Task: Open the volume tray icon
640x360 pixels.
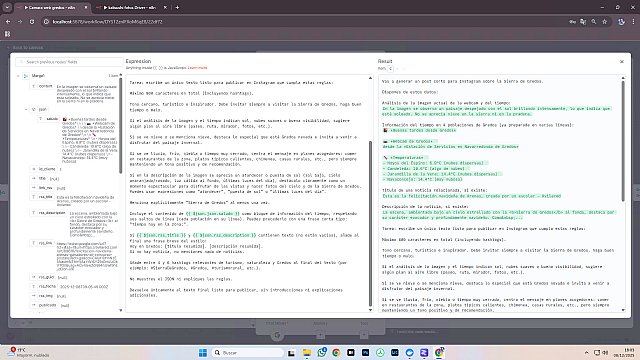Action: tap(605, 353)
